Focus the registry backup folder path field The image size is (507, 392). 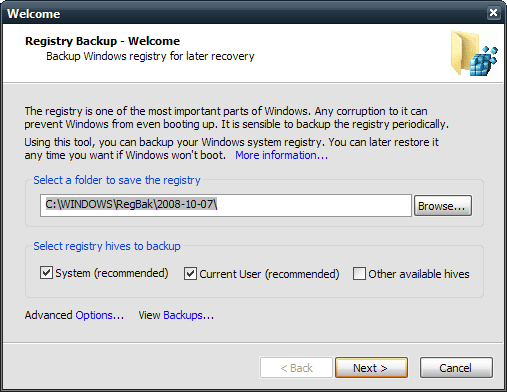coord(226,205)
